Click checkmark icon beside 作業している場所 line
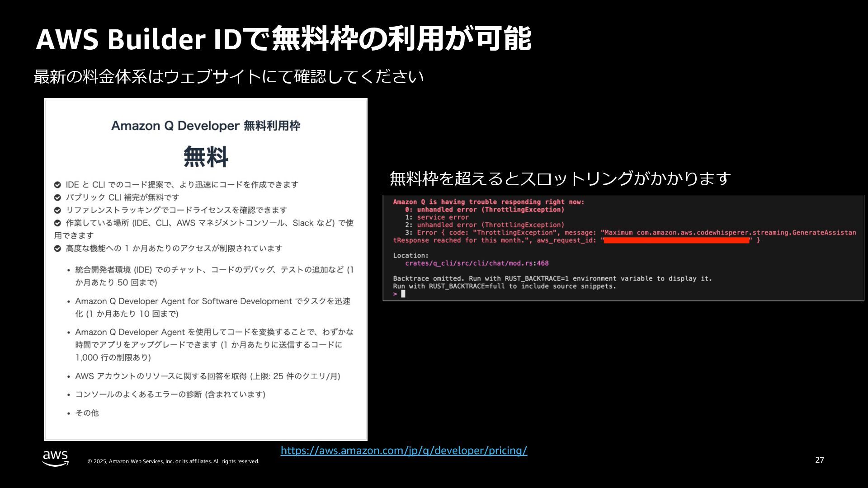The image size is (868, 488). coord(57,223)
